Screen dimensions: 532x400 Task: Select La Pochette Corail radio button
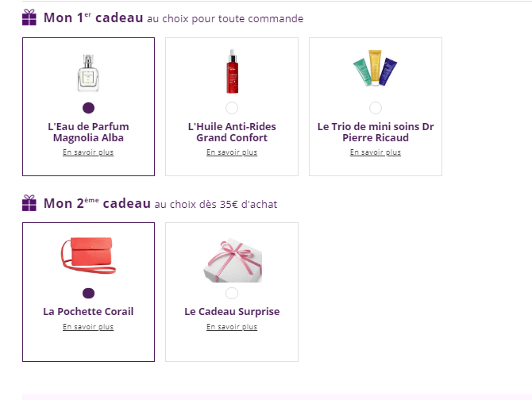[88, 293]
